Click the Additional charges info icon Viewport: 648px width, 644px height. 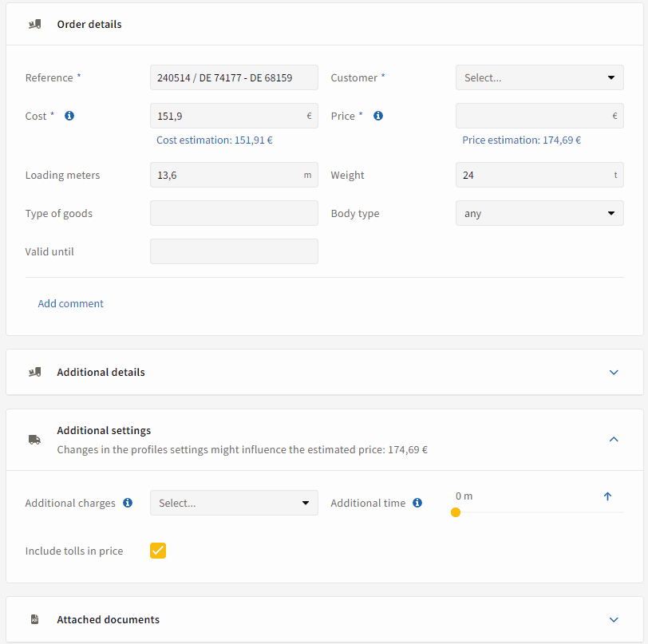coord(128,503)
